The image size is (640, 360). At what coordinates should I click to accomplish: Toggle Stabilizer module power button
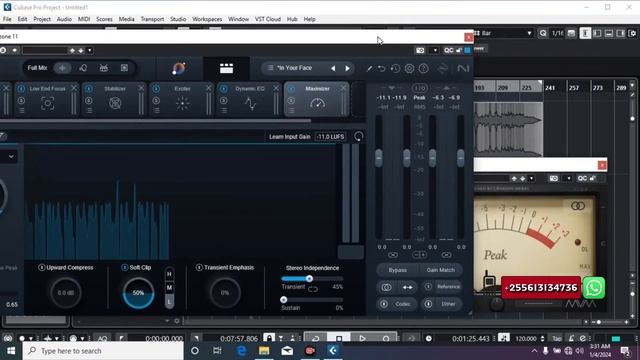coord(89,89)
